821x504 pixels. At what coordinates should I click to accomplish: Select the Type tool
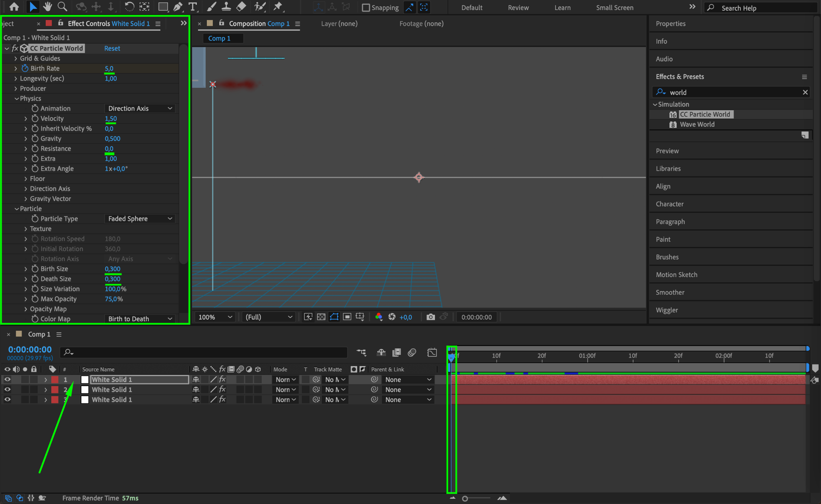[193, 7]
